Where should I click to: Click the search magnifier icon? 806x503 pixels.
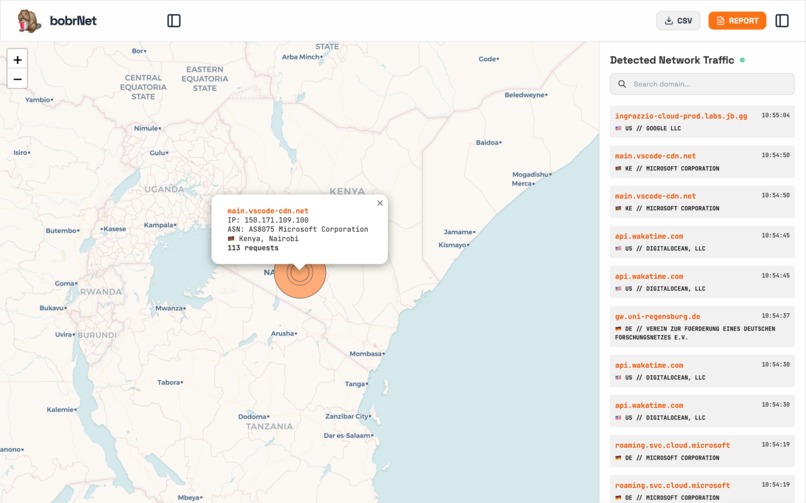click(x=622, y=84)
